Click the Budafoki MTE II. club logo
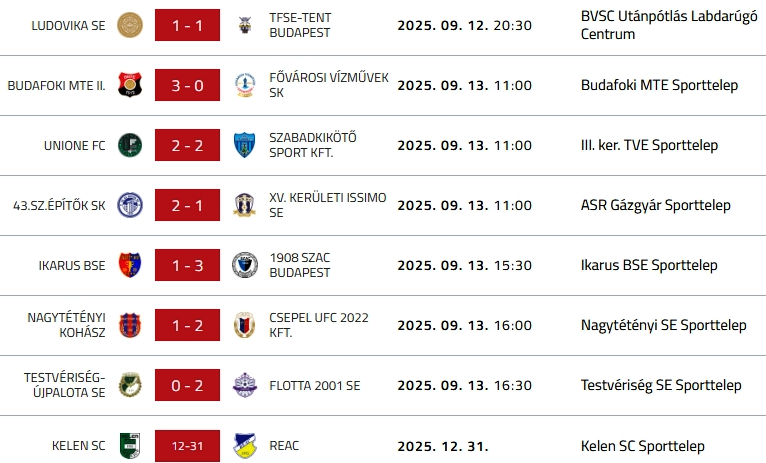The image size is (766, 463). [130, 85]
